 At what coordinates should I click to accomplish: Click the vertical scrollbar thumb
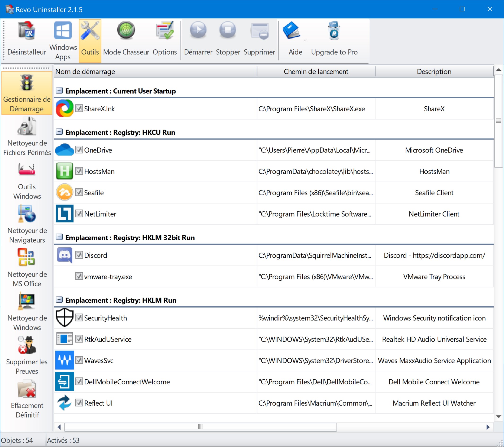[498, 121]
